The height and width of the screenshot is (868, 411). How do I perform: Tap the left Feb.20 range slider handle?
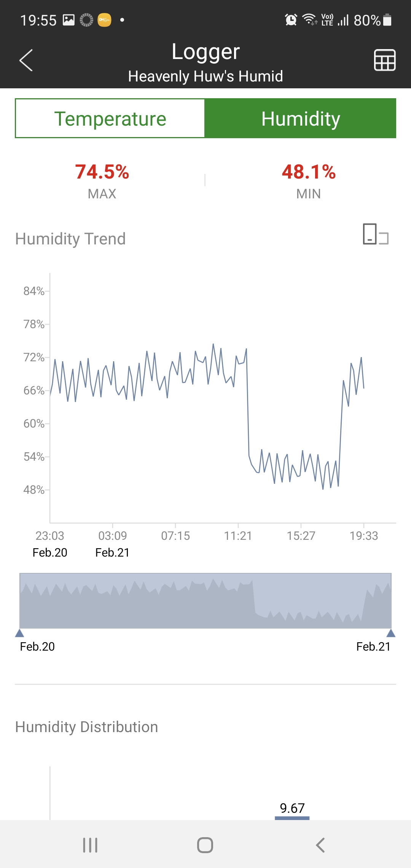click(x=20, y=633)
